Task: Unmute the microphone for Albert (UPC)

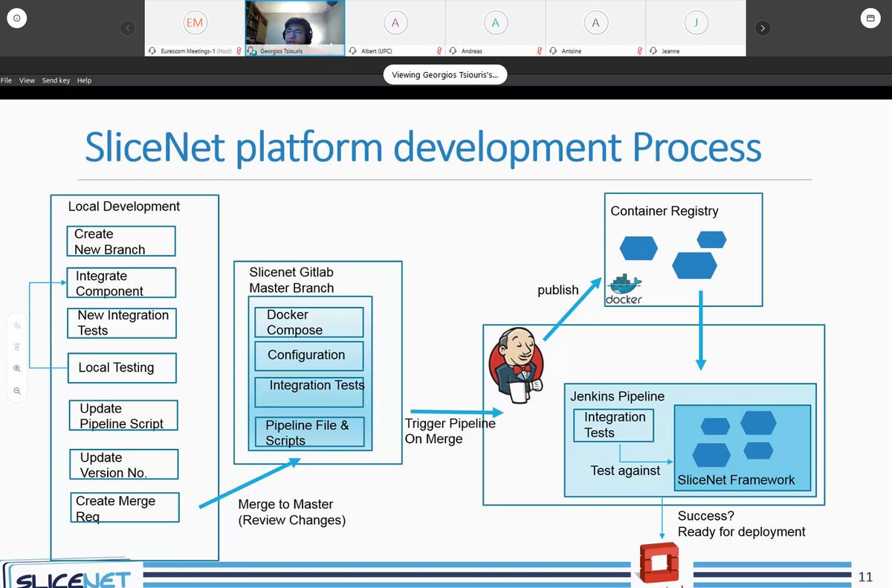Action: point(439,51)
